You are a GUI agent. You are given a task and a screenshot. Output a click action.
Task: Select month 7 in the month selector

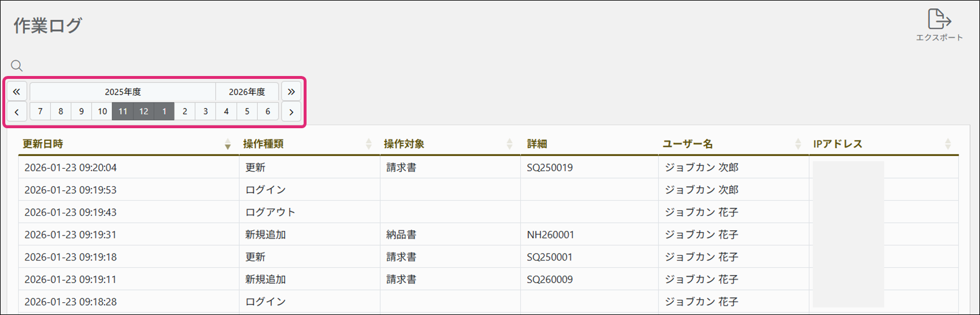40,111
